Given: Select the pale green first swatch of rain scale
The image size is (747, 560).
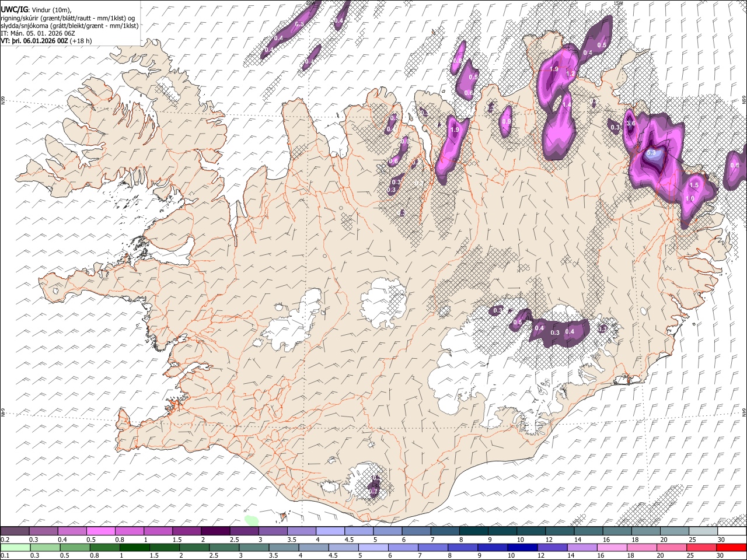Looking at the screenshot, I should click(15, 548).
